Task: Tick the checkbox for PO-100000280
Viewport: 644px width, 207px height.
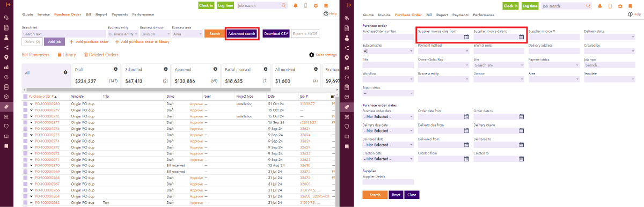Action: pyautogui.click(x=25, y=103)
